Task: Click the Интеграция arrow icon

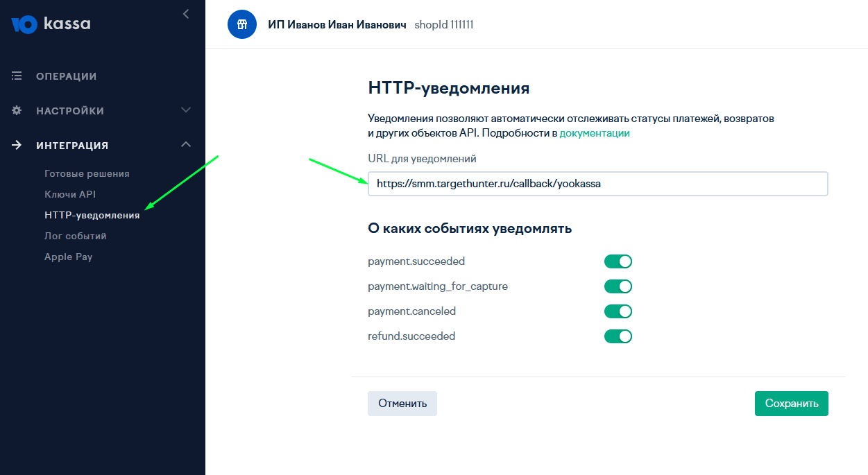Action: click(x=17, y=146)
